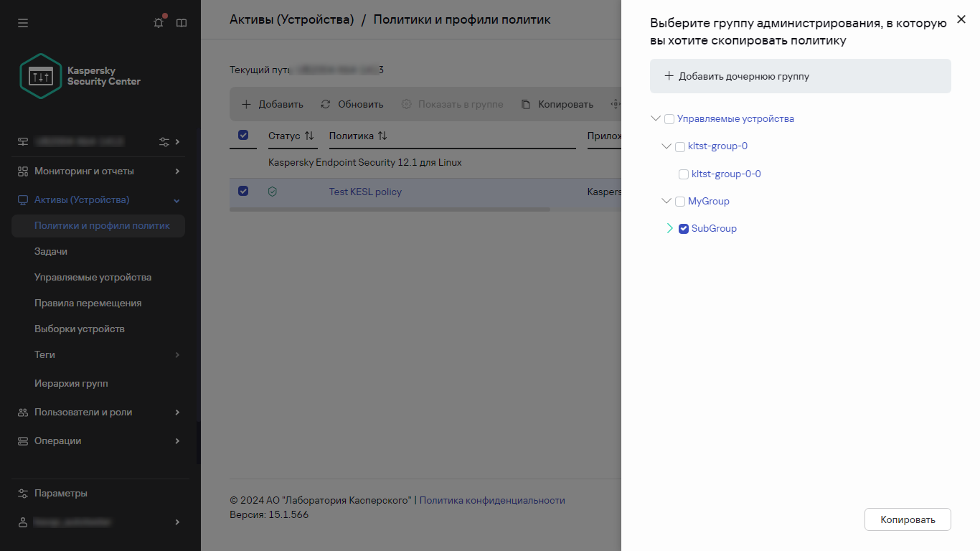Expand the SubGroup tree node
The height and width of the screenshot is (551, 980).
pyautogui.click(x=669, y=229)
